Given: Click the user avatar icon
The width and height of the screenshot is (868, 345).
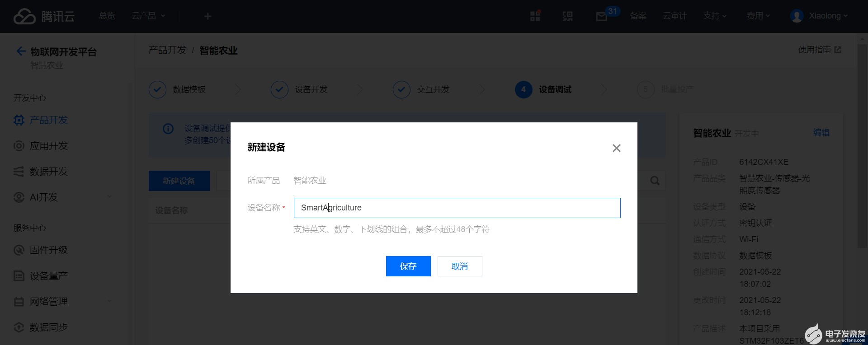Looking at the screenshot, I should pyautogui.click(x=797, y=16).
